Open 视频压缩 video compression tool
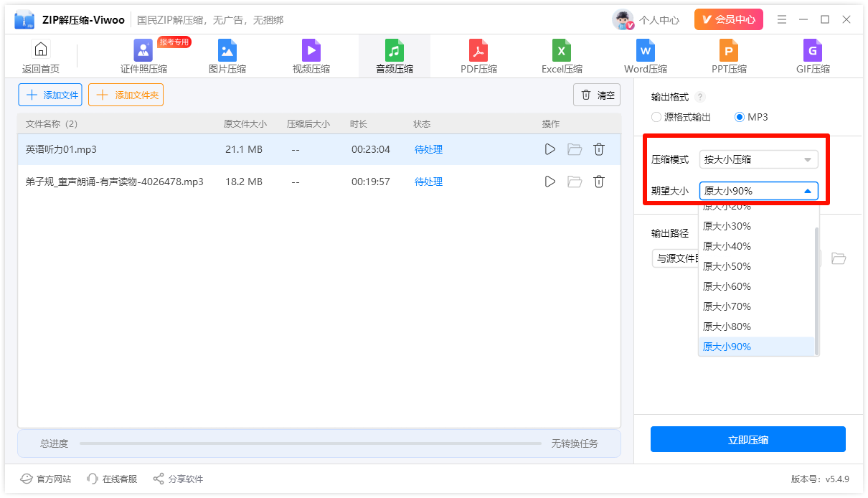This screenshot has height=498, width=868. (x=311, y=57)
